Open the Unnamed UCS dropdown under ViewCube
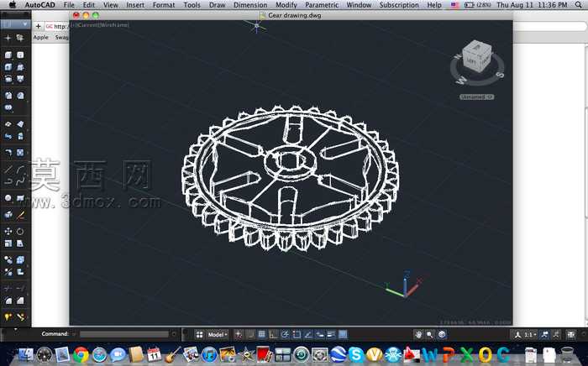Image resolution: width=588 pixels, height=366 pixels. coord(477,97)
